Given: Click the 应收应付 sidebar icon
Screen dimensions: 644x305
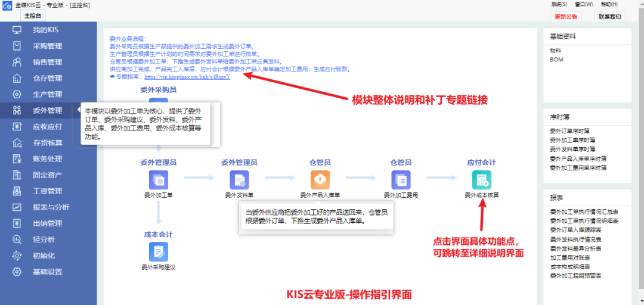Looking at the screenshot, I should [x=17, y=126].
